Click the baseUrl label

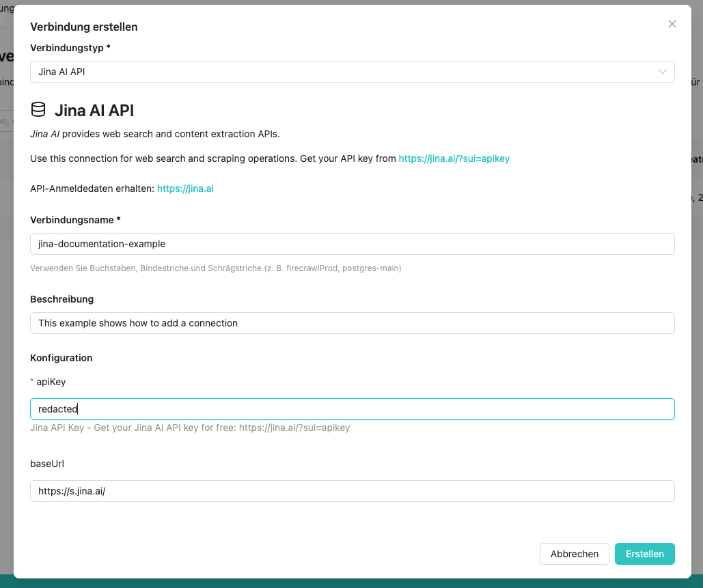click(x=47, y=464)
